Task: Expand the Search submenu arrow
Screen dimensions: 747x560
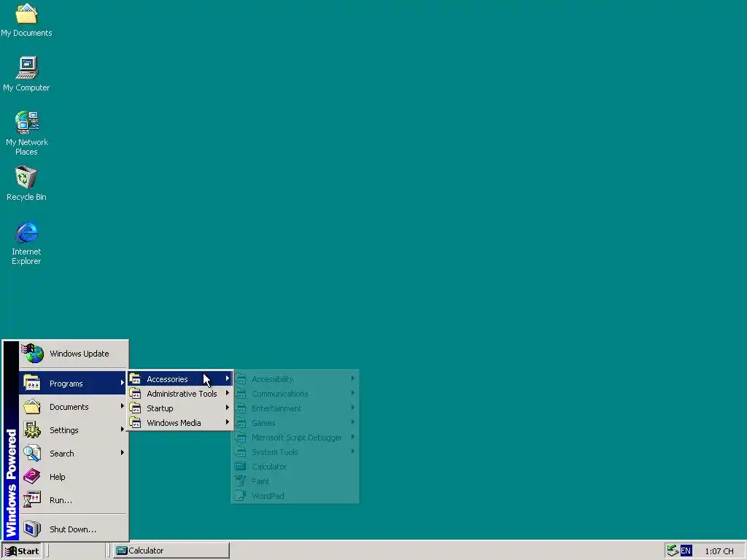Action: tap(122, 452)
